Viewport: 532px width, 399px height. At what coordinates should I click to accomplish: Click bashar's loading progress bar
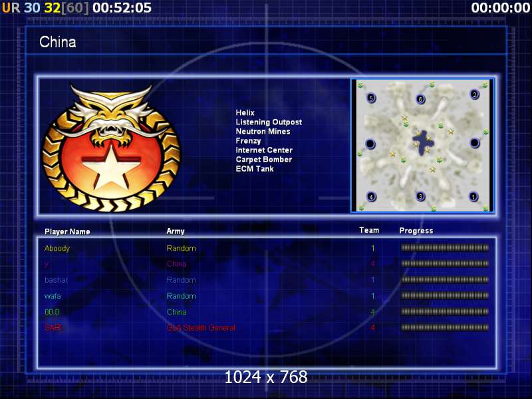coord(445,279)
